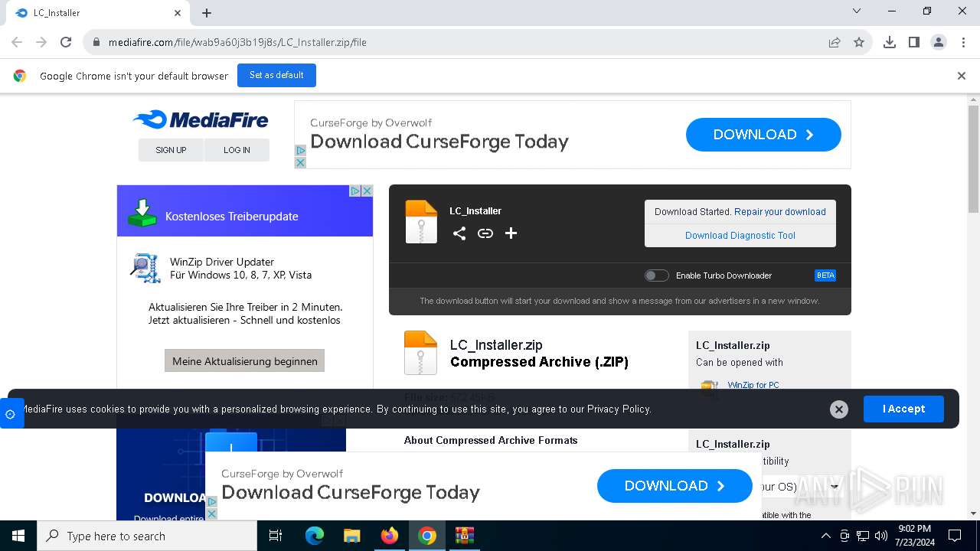
Task: Reload the MediaFire page
Action: (66, 42)
